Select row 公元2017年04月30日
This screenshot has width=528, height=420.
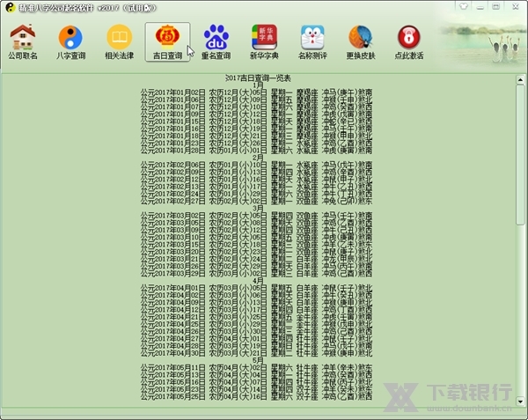pyautogui.click(x=256, y=353)
